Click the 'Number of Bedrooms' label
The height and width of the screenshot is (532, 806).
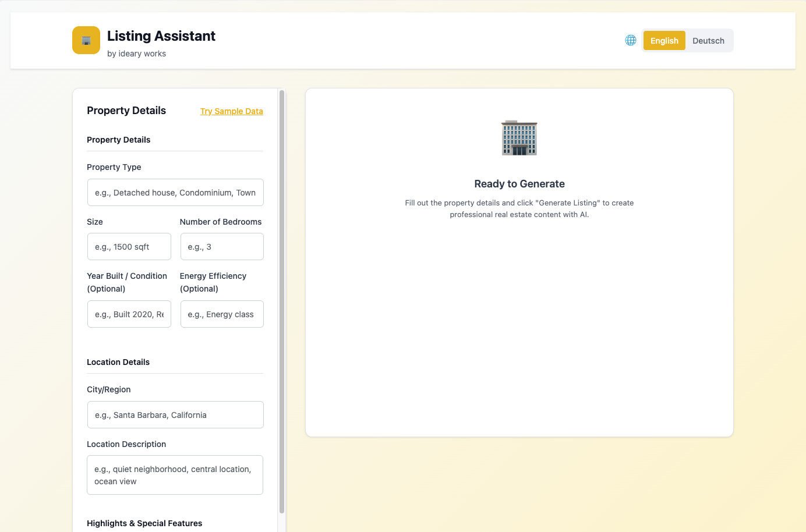(221, 222)
